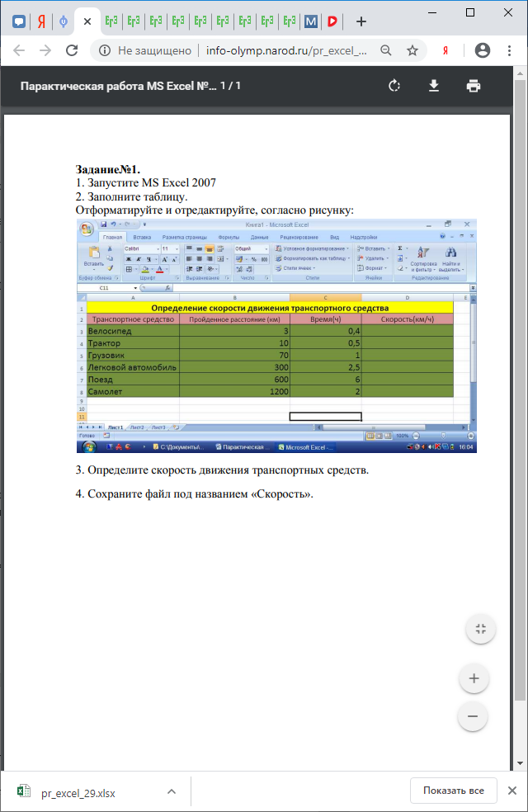Click the 'Отформатируйте и отредактируйте' line
This screenshot has height=812, width=528.
(214, 210)
